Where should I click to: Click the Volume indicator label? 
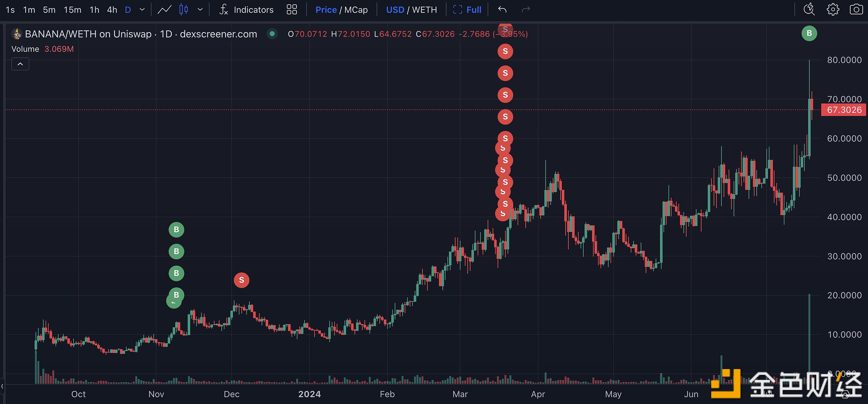coord(25,49)
